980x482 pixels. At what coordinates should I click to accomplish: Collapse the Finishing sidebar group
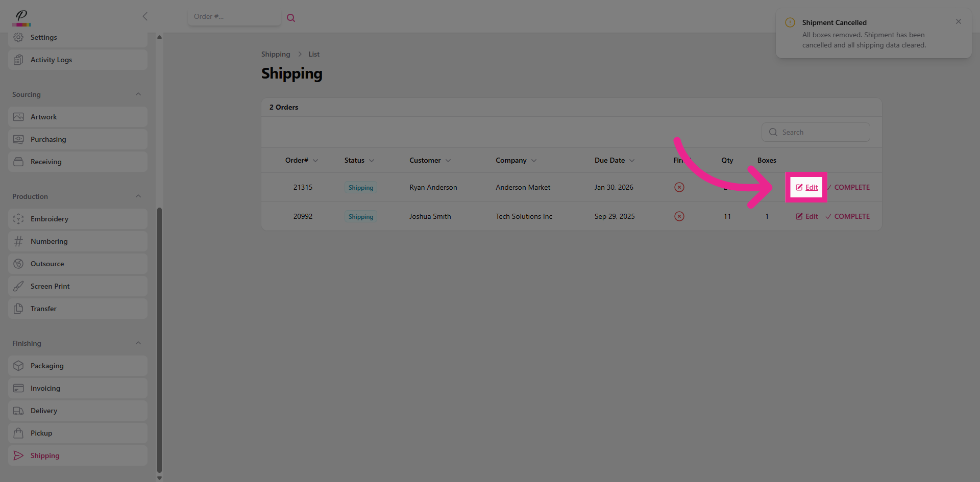point(138,343)
